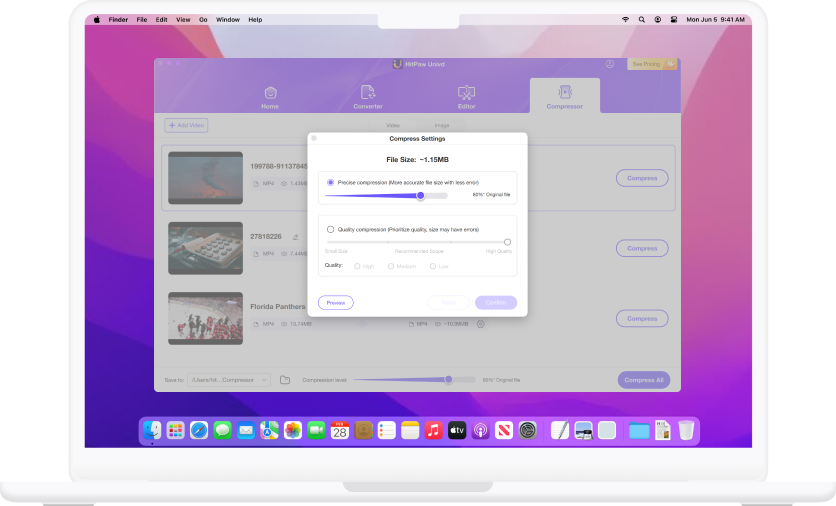Open Reminders from the Dock
836x506 pixels.
pyautogui.click(x=387, y=430)
